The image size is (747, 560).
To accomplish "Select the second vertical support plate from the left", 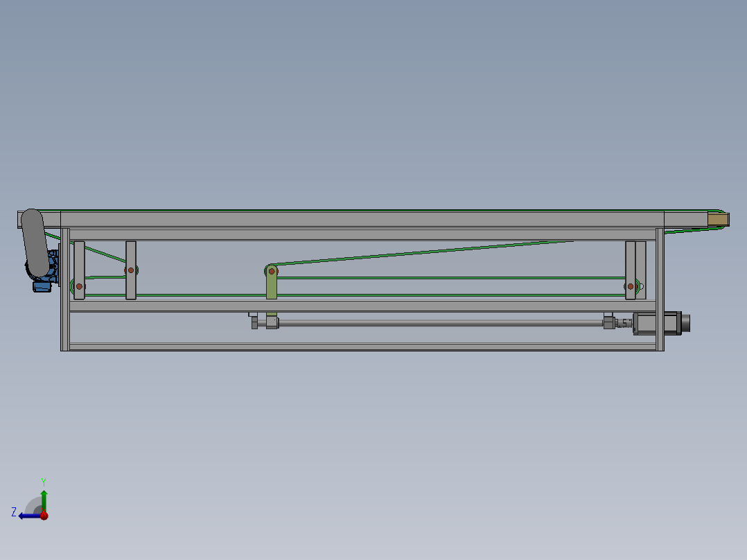I will pyautogui.click(x=131, y=270).
